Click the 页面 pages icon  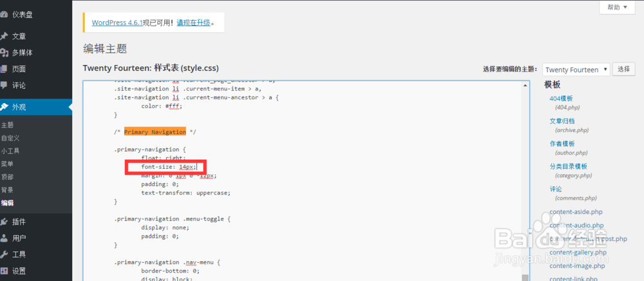[x=3, y=69]
